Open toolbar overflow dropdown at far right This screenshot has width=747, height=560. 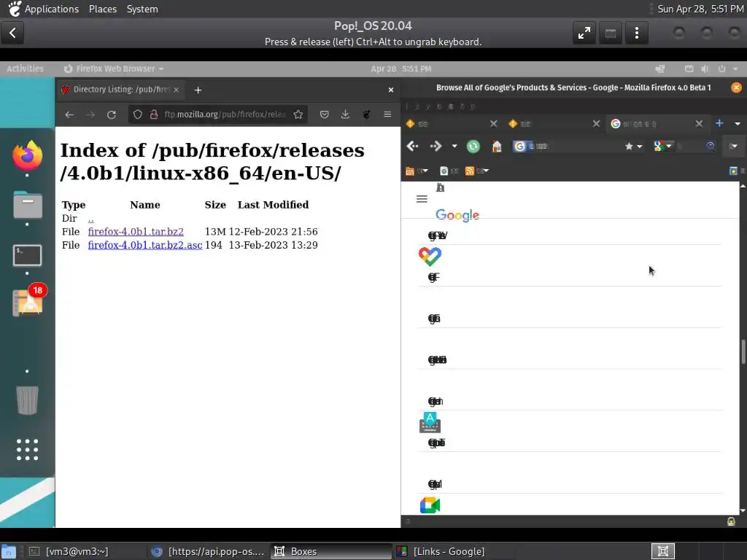click(734, 146)
